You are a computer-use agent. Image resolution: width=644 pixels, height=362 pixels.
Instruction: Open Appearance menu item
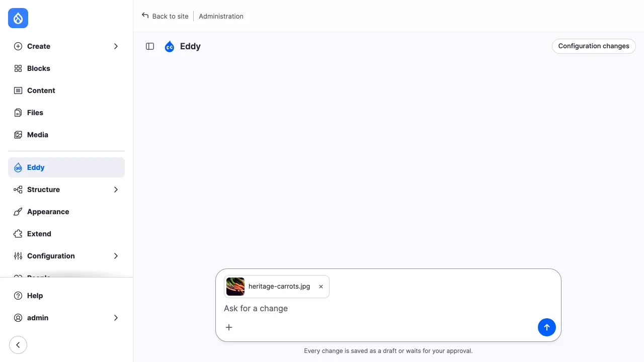point(66,212)
